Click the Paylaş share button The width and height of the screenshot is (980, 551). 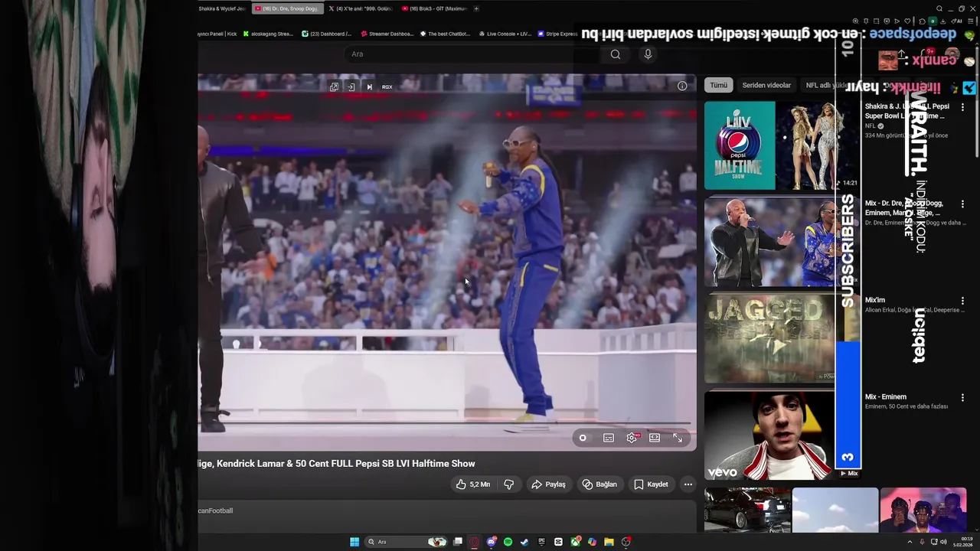(548, 484)
